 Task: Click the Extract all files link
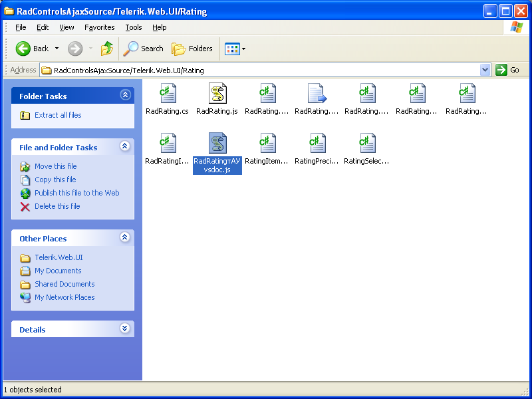coord(58,115)
